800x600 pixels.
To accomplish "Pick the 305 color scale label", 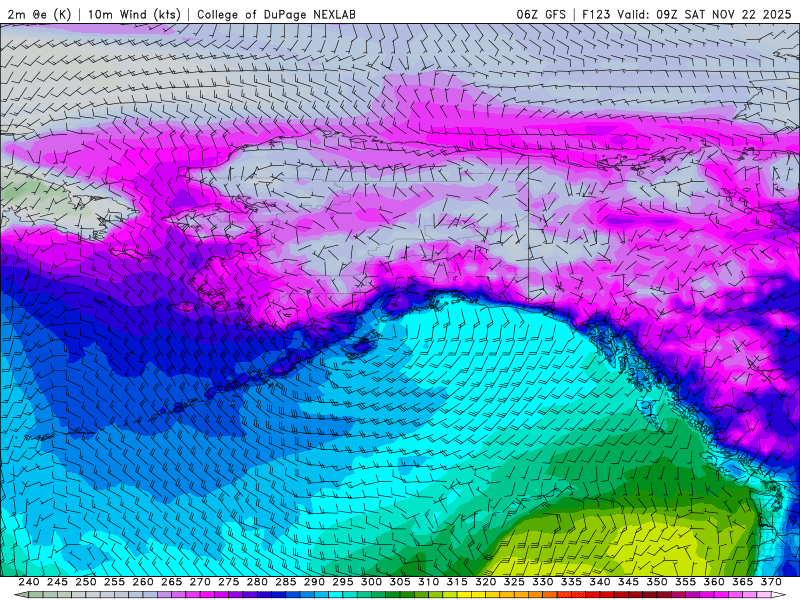I will click(x=400, y=582).
